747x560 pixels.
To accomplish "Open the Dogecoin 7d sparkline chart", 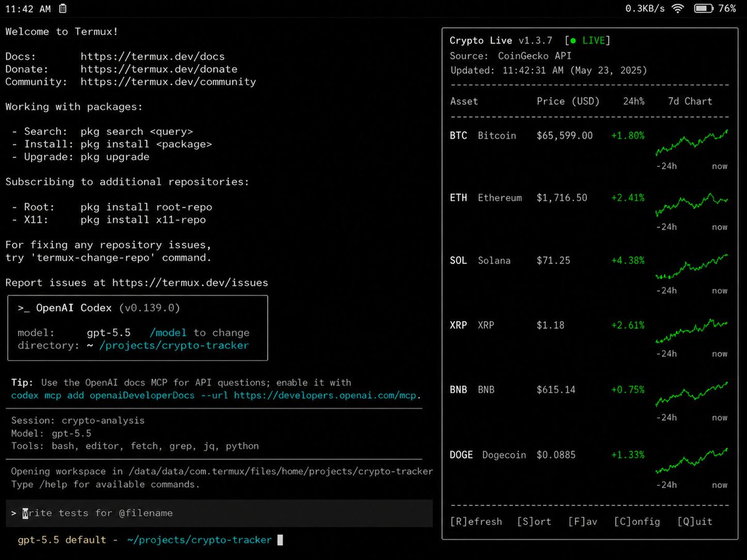I will point(692,461).
